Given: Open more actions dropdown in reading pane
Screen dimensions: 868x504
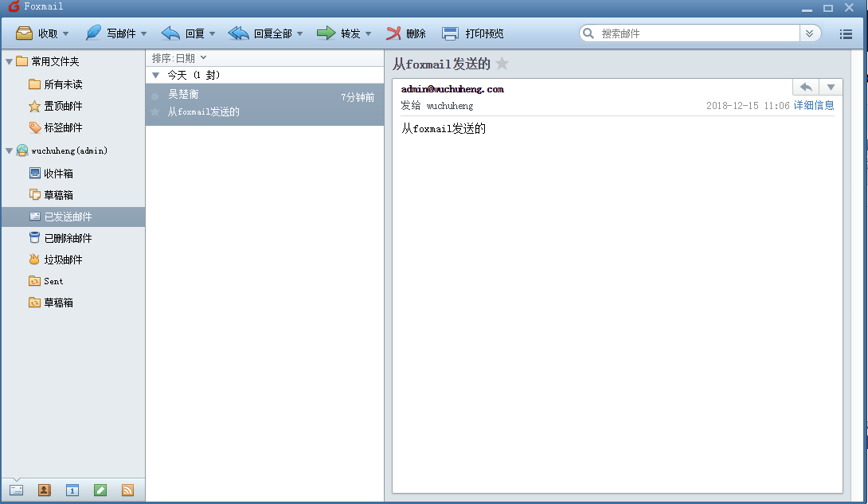Looking at the screenshot, I should [x=831, y=88].
